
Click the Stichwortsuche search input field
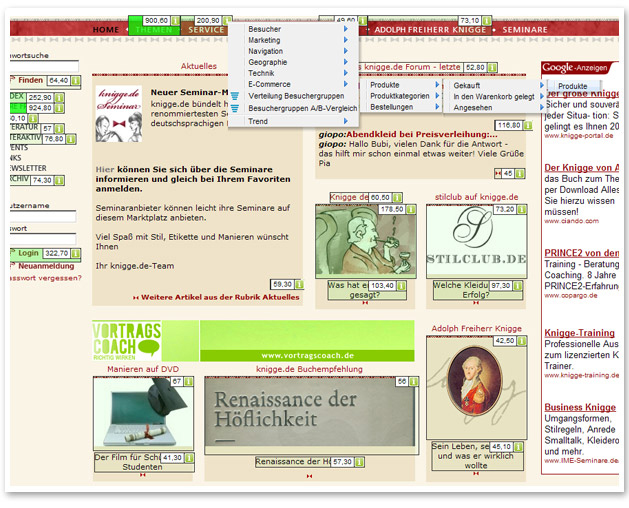(45, 66)
